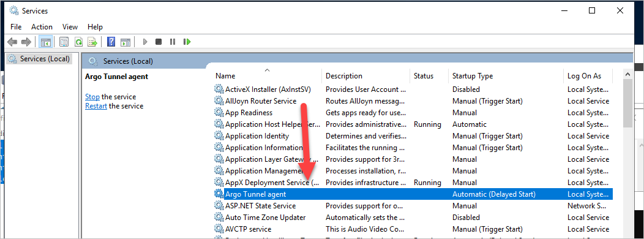Click gear icon beside ASP.NET State Service
644x239 pixels.
pyautogui.click(x=219, y=206)
